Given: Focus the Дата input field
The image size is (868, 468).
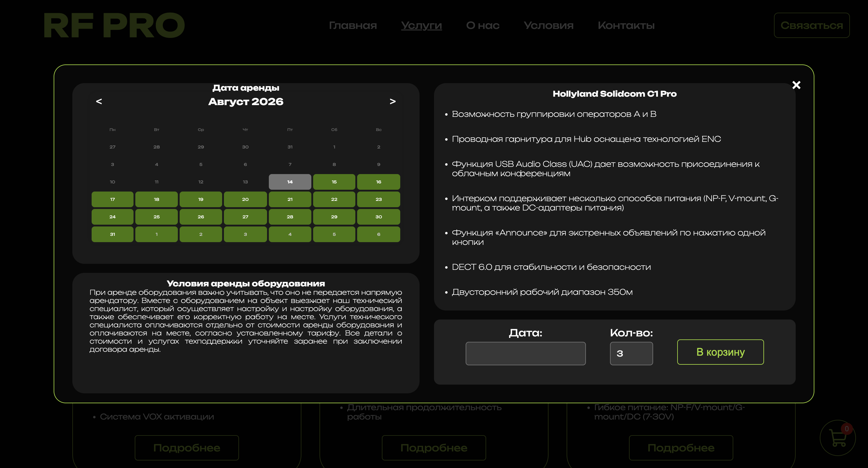Looking at the screenshot, I should 525,354.
